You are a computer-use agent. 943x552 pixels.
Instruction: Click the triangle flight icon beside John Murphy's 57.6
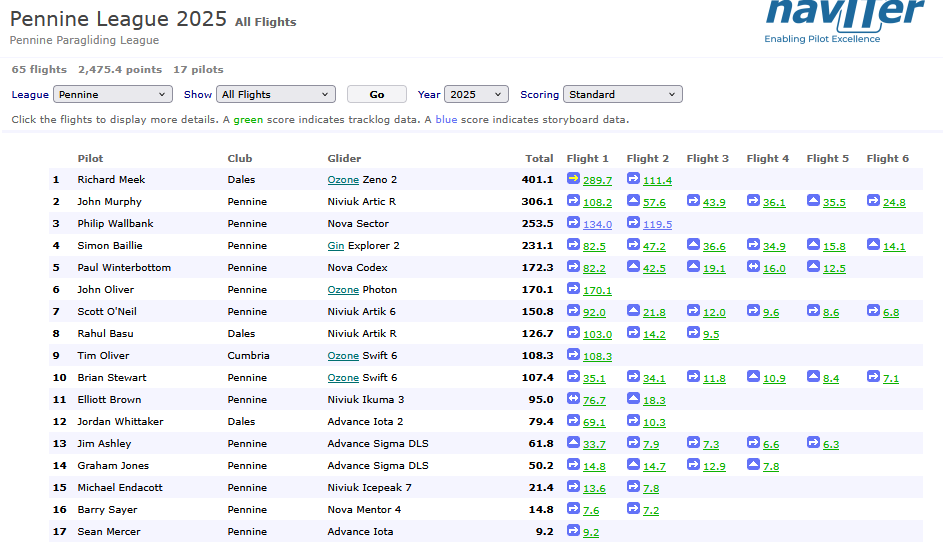[633, 201]
